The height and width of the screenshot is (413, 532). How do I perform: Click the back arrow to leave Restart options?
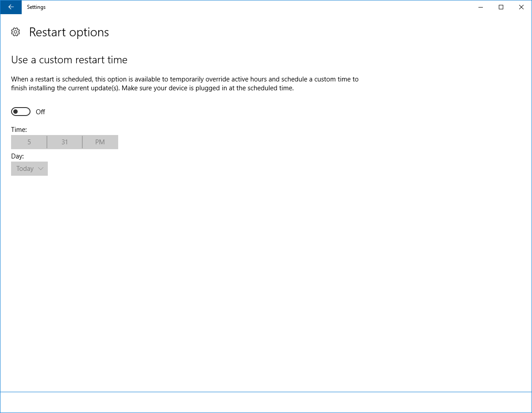coord(11,7)
